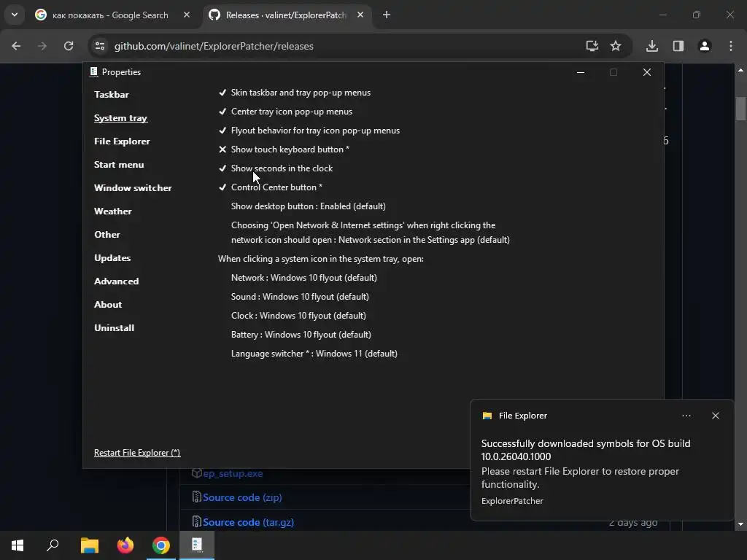Open the About section

coord(108,305)
